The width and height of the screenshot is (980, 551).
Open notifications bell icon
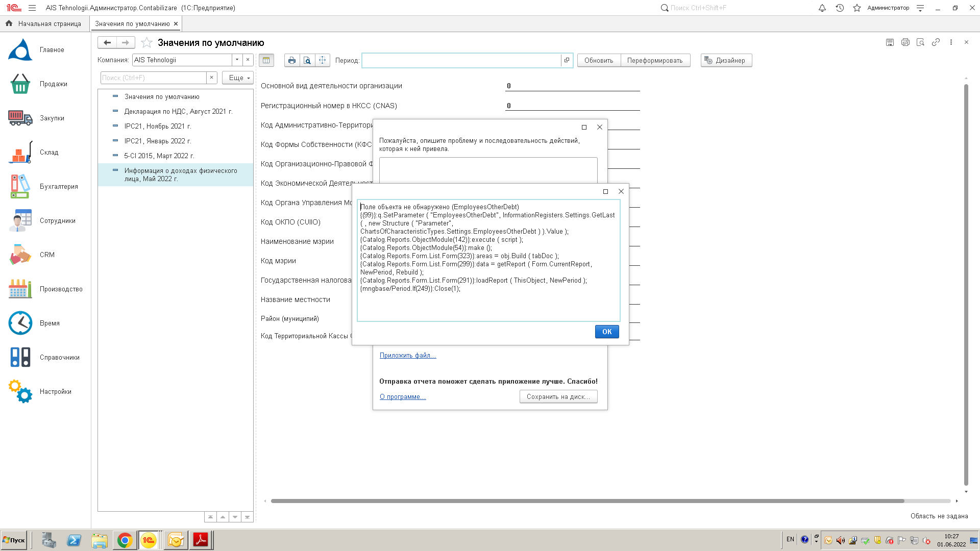coord(822,8)
